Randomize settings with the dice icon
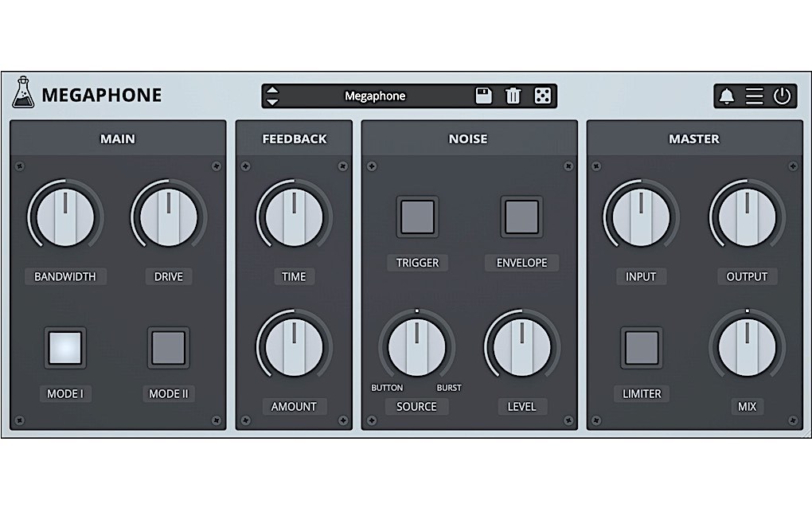 click(542, 96)
